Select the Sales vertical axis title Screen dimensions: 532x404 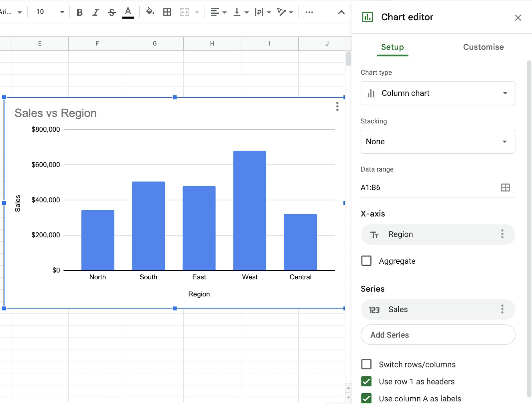[x=18, y=203]
